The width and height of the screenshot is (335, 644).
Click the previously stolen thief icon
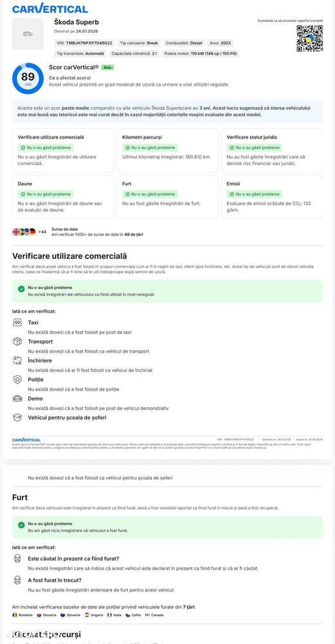click(x=17, y=580)
